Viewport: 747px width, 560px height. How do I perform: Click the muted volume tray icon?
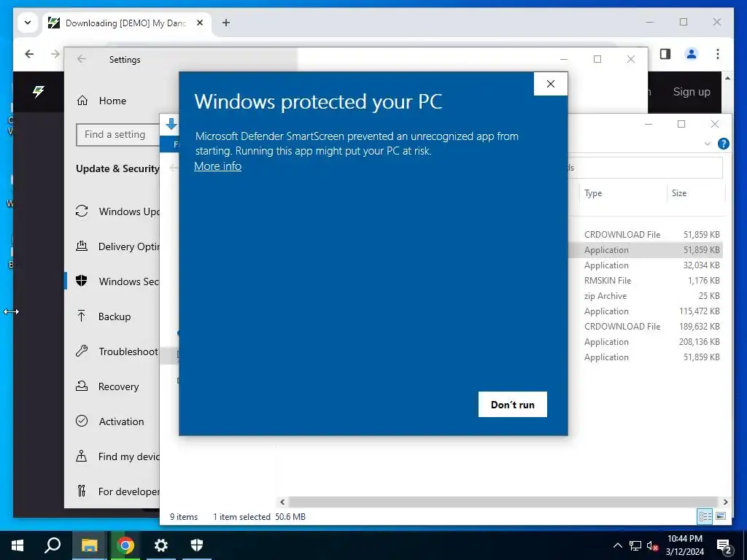click(x=652, y=545)
